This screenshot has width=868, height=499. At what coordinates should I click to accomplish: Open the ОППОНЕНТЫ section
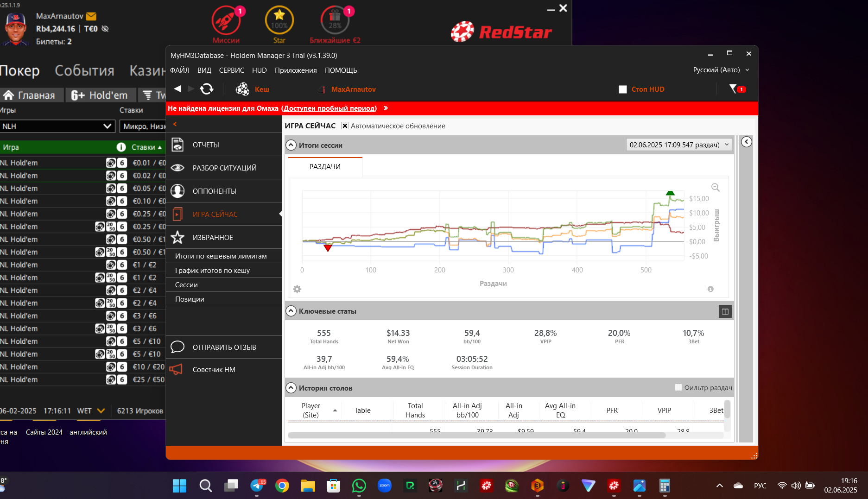[224, 191]
